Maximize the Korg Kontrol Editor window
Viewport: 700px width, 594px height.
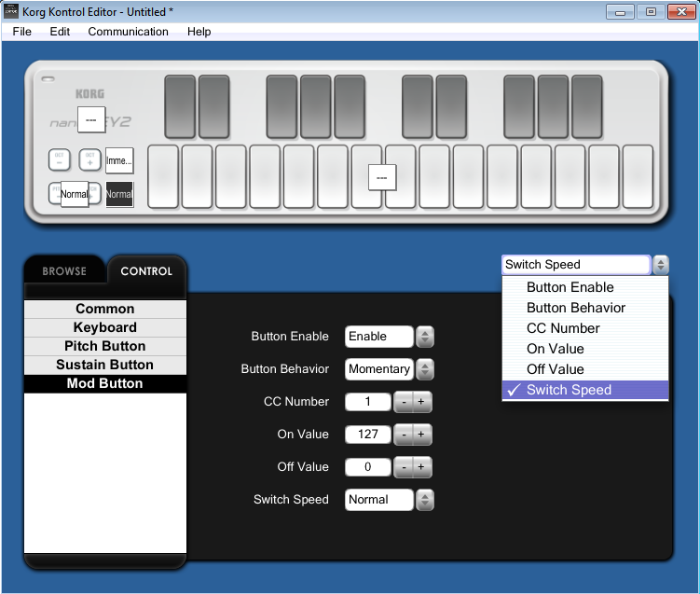651,11
